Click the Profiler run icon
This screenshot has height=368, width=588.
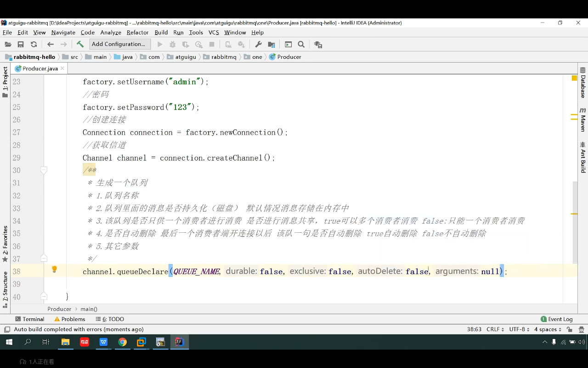tap(199, 45)
